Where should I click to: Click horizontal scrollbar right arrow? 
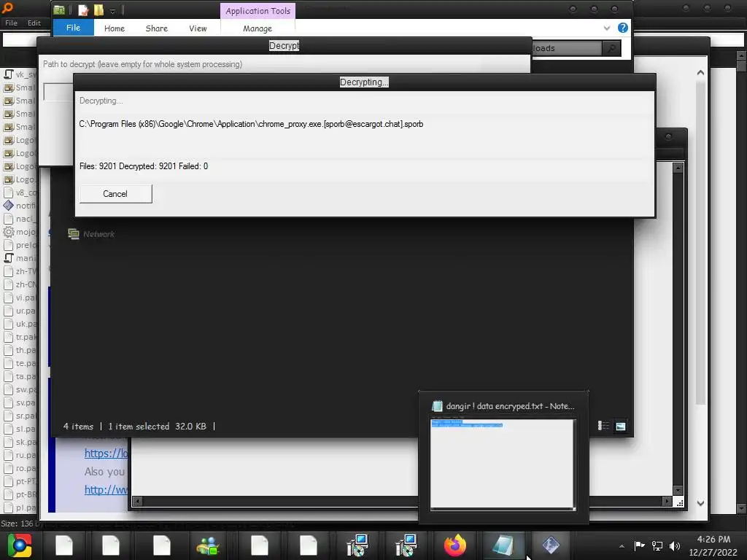pyautogui.click(x=667, y=501)
